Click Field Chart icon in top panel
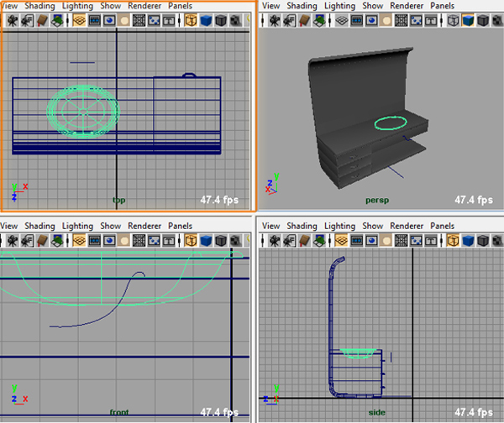 coord(139,20)
